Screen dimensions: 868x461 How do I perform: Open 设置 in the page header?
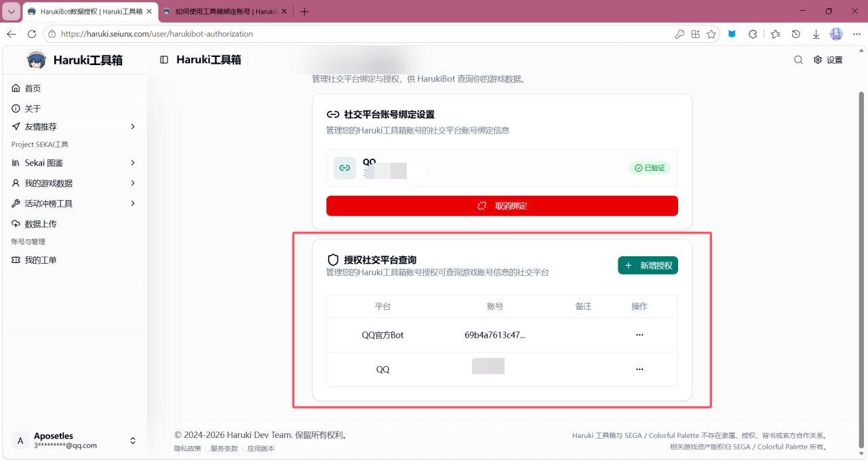(828, 60)
